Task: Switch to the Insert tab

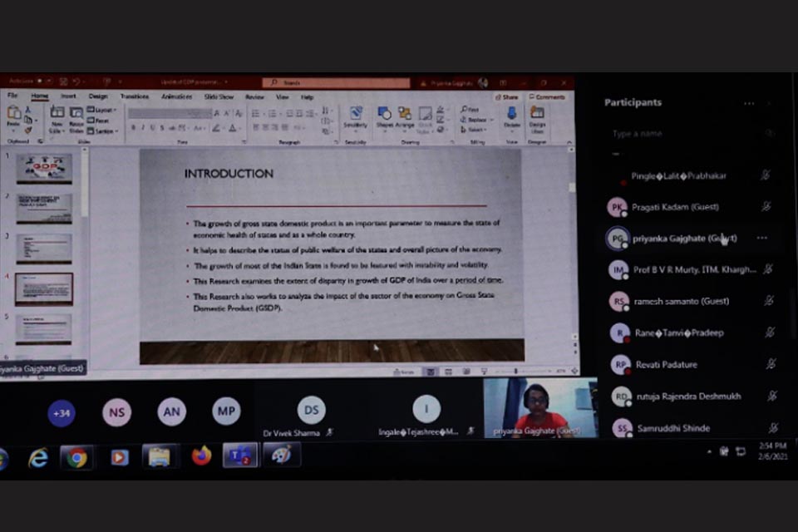Action: tap(68, 96)
